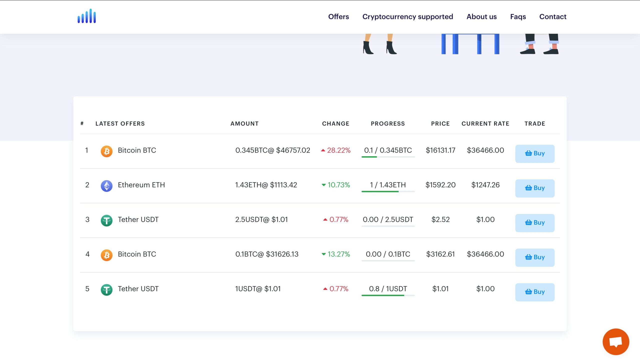Open the Offers menu item
This screenshot has height=364, width=640.
[x=338, y=17]
